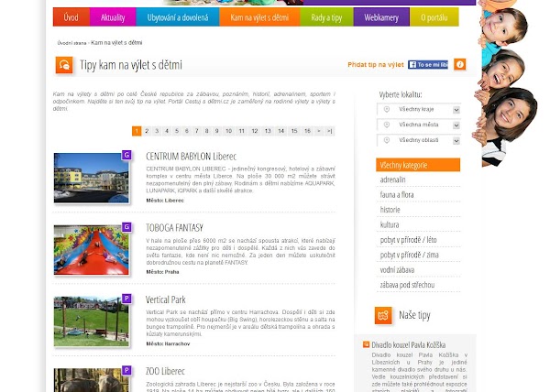
Task: Open ZOO Liberec title link
Action: pos(165,371)
